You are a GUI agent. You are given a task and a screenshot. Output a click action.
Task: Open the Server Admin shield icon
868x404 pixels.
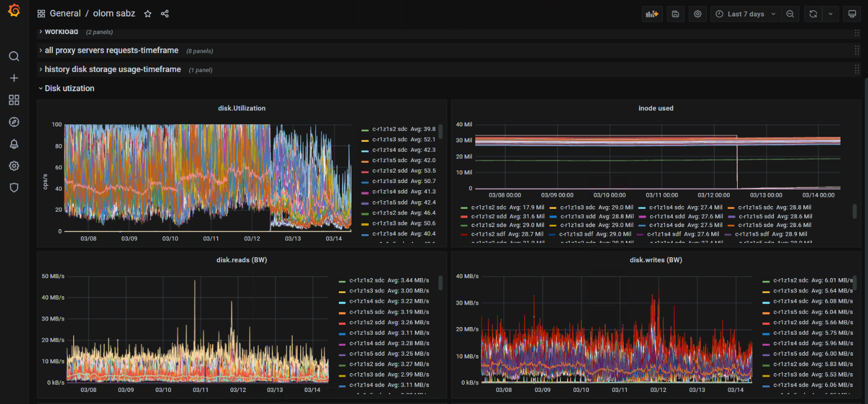(x=14, y=188)
